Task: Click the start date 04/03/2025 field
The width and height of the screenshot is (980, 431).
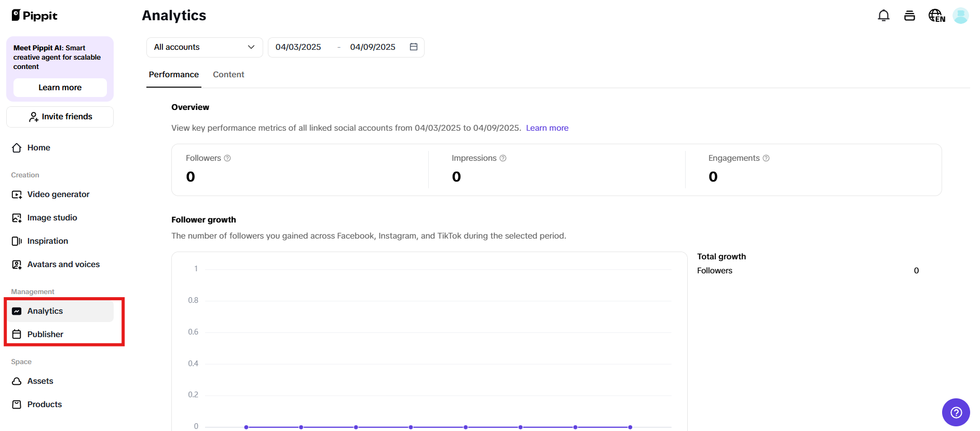Action: [298, 47]
